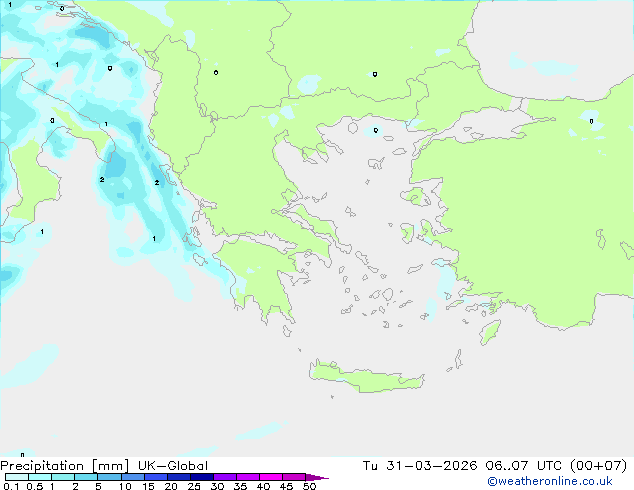Viewport: 634px width, 490px height.
Task: Select the 30 to 35 mm purple swatch
Action: coord(224,477)
